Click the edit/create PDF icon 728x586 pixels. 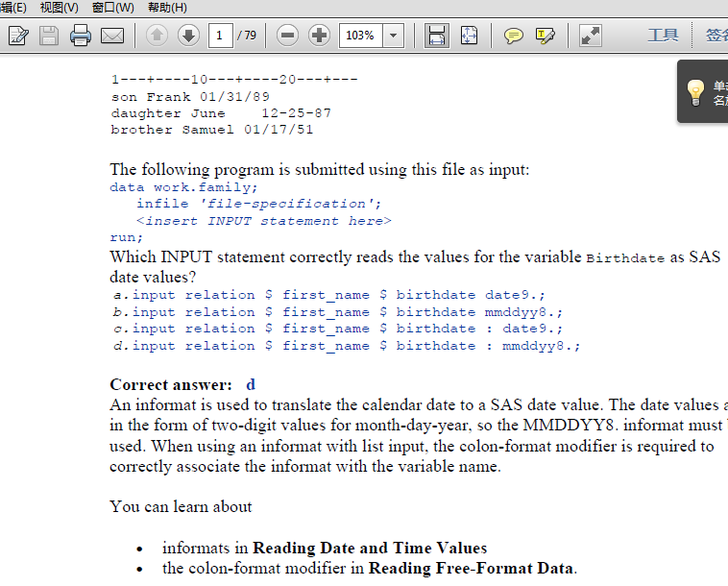click(18, 36)
